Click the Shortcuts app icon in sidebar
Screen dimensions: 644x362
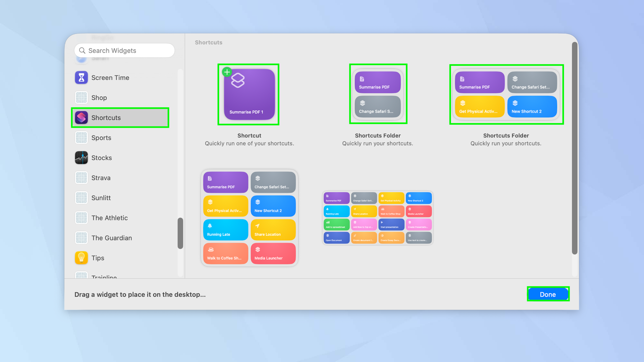[x=81, y=118]
